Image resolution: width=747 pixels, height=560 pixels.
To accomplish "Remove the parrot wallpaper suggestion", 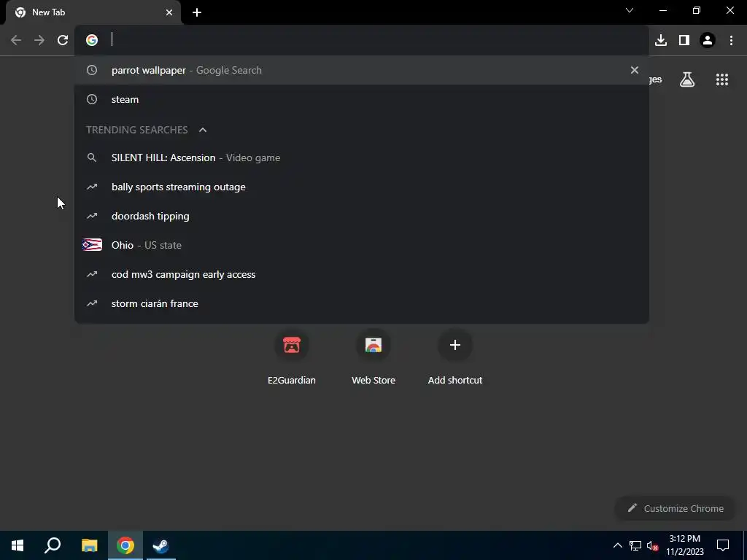I will [635, 70].
